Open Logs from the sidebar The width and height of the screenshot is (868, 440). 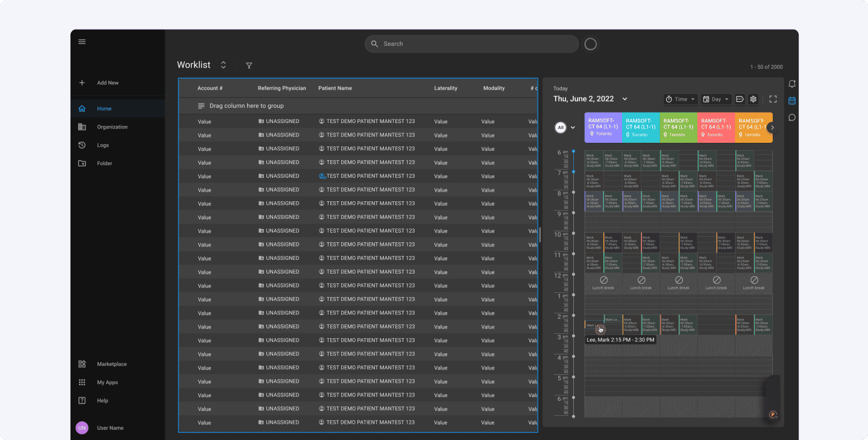click(102, 145)
